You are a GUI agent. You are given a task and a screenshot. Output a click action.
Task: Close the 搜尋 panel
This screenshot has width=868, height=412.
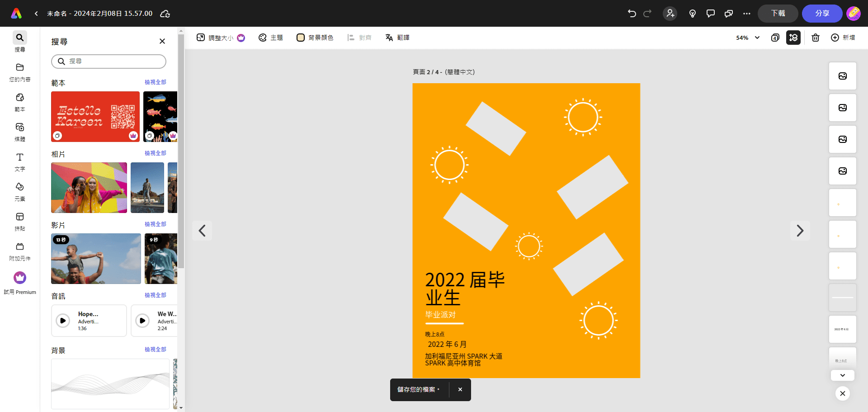click(x=162, y=41)
